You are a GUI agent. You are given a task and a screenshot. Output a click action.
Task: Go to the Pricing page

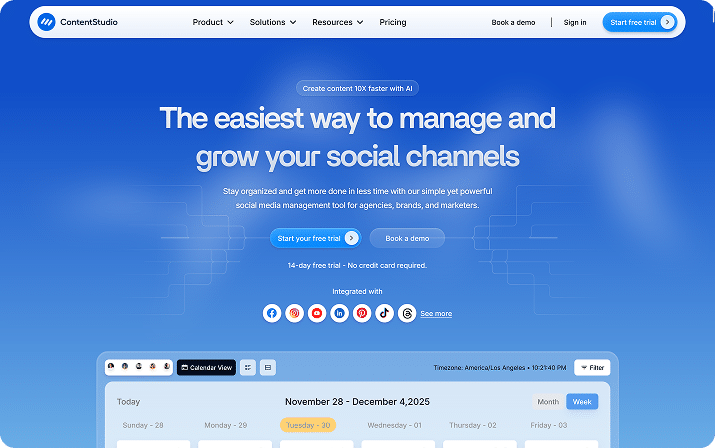393,22
